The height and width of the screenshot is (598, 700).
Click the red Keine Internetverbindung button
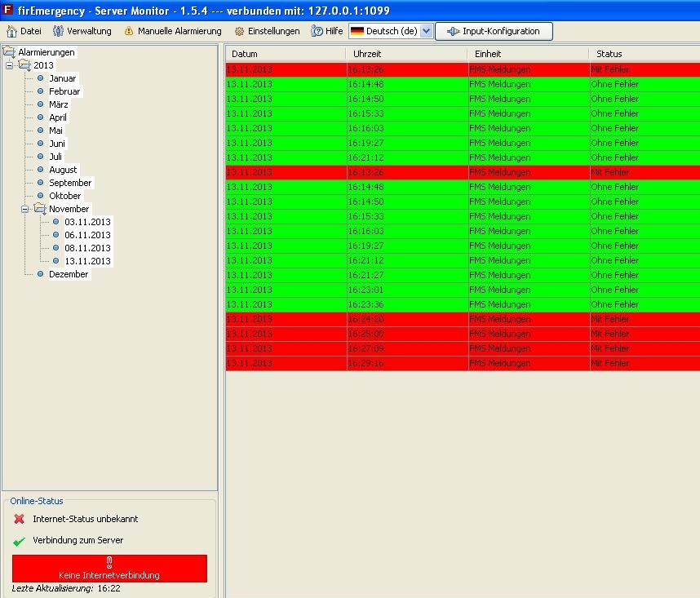(109, 569)
